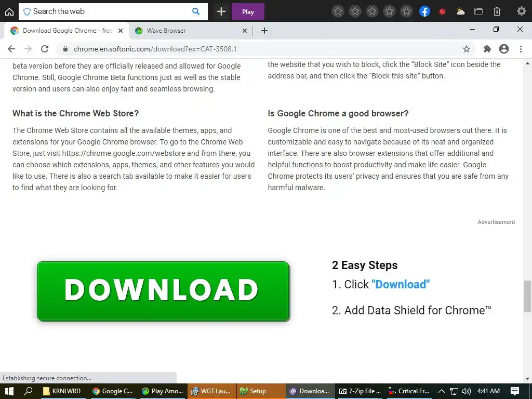
Task: Click the "Advertisement" label
Action: [496, 222]
